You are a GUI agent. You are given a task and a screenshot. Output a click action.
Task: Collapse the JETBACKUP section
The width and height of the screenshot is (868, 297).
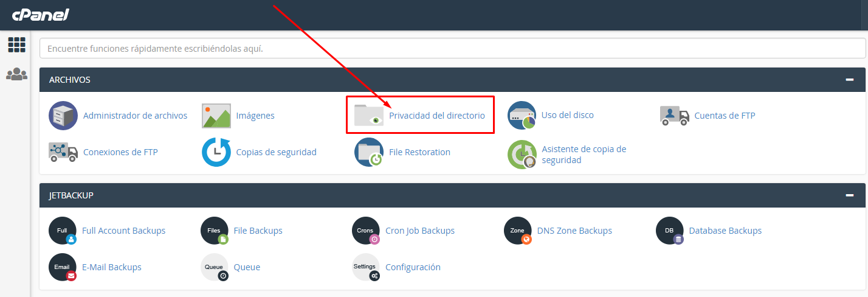(849, 195)
